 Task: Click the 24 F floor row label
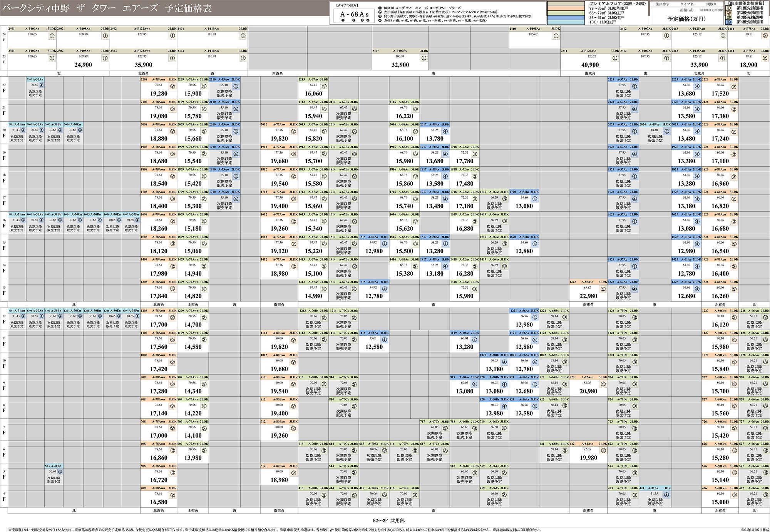coord(4,37)
